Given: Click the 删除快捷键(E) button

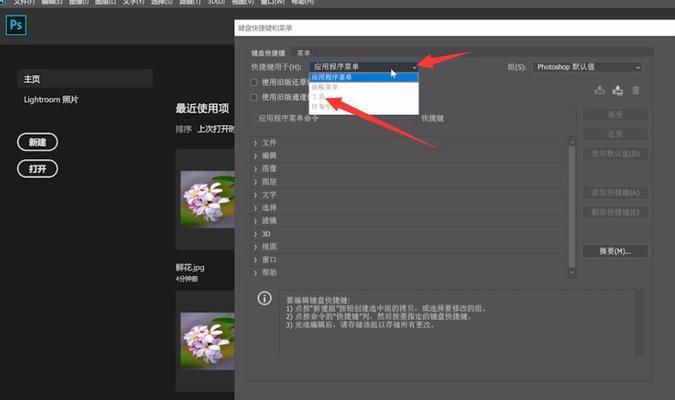Looking at the screenshot, I should (x=615, y=212).
